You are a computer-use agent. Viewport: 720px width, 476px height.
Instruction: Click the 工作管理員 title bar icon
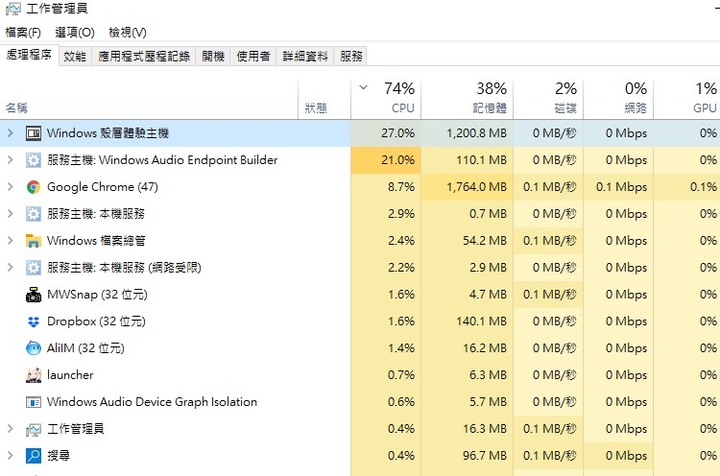(x=13, y=9)
